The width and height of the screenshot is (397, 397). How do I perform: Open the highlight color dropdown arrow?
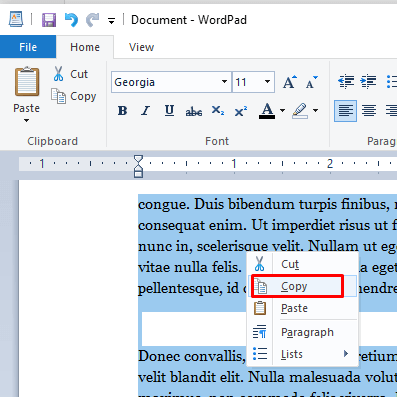coord(315,111)
